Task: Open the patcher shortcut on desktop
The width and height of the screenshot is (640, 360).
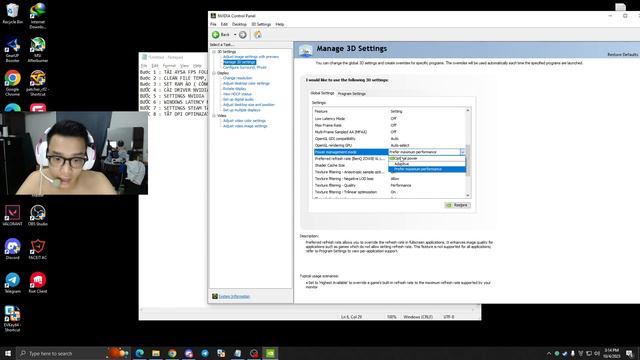Action: 38,83
